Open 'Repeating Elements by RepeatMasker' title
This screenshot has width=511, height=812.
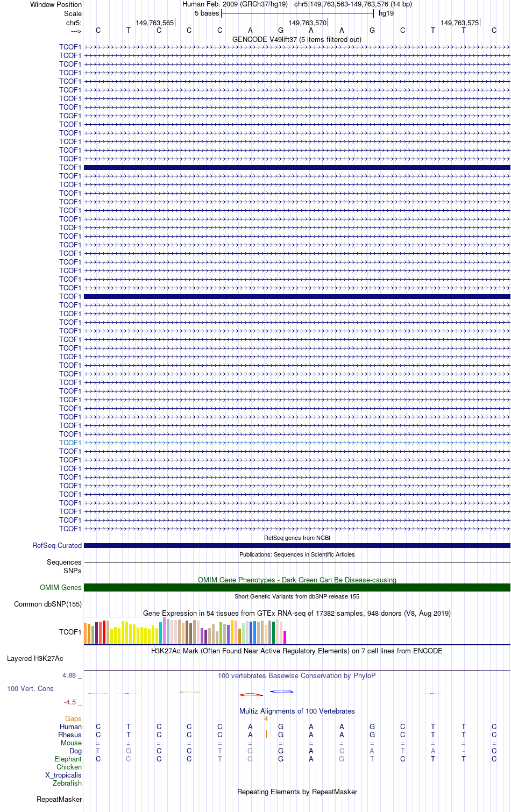(x=297, y=792)
